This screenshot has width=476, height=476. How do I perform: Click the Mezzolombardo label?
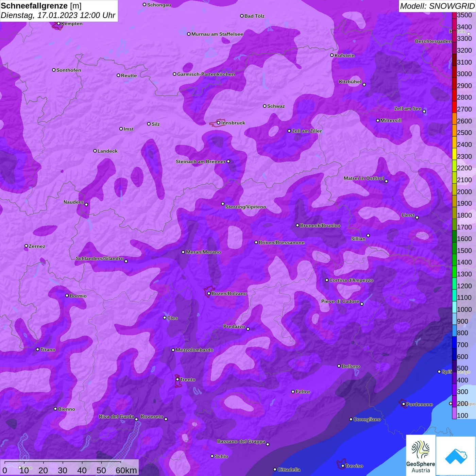point(194,350)
